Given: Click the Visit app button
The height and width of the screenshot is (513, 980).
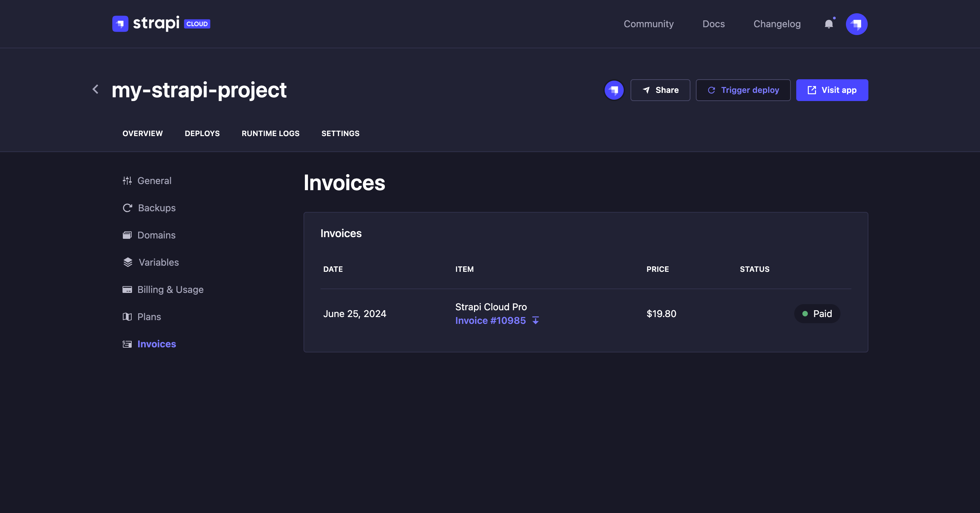Looking at the screenshot, I should (x=832, y=90).
